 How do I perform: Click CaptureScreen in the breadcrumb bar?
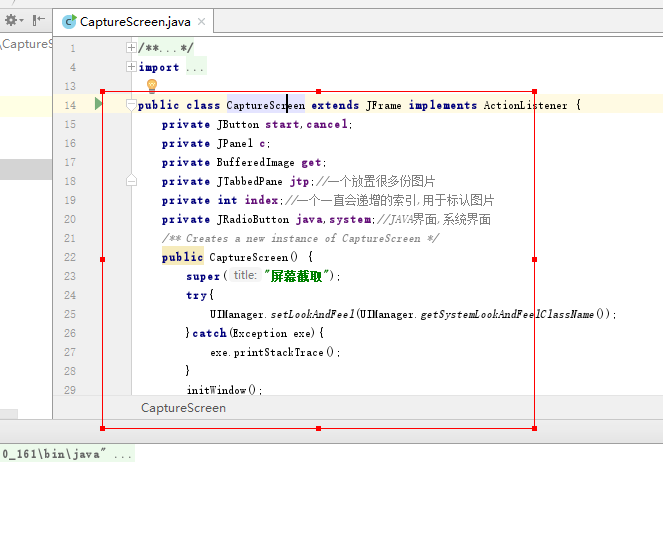(x=183, y=408)
